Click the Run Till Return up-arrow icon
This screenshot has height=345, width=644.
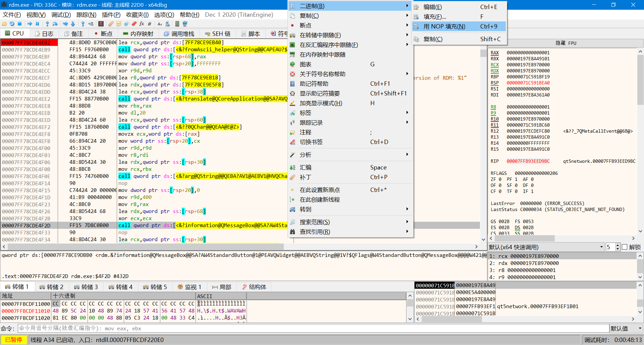83,24
